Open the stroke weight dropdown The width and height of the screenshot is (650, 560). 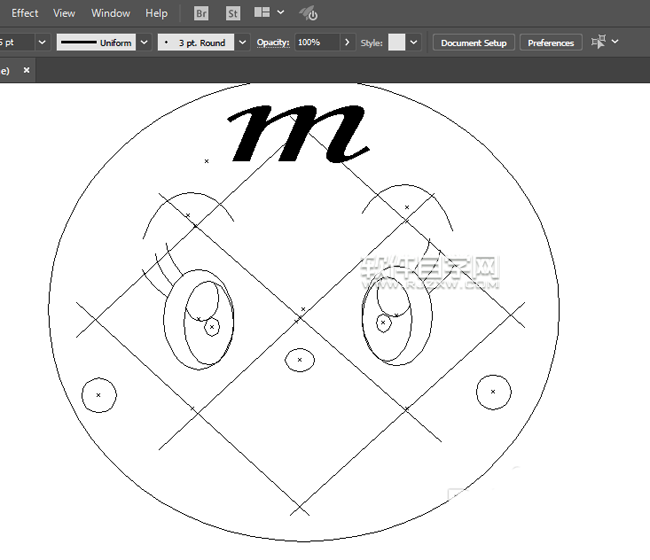[42, 42]
